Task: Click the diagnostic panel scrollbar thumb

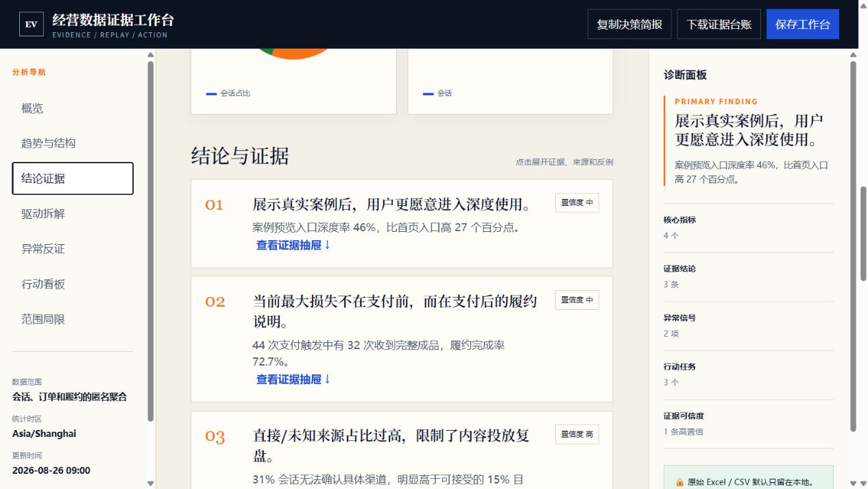Action: [x=853, y=247]
